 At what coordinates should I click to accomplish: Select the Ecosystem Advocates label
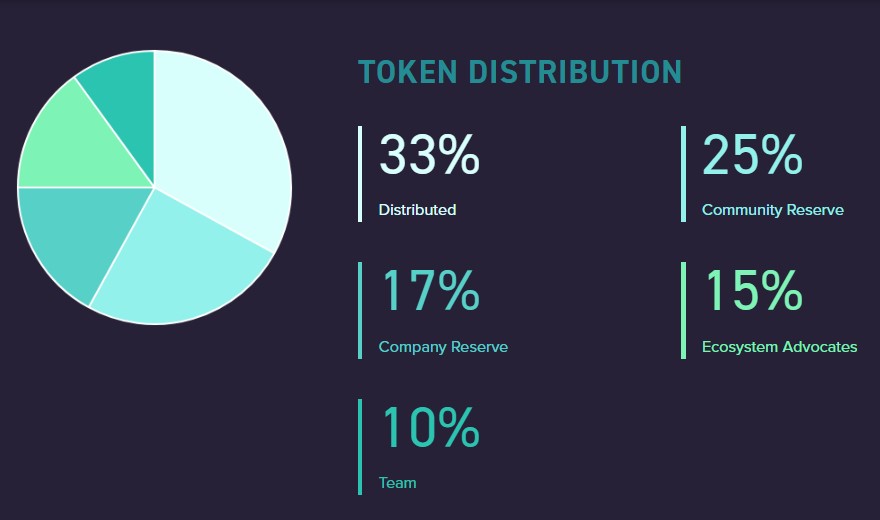[x=780, y=347]
